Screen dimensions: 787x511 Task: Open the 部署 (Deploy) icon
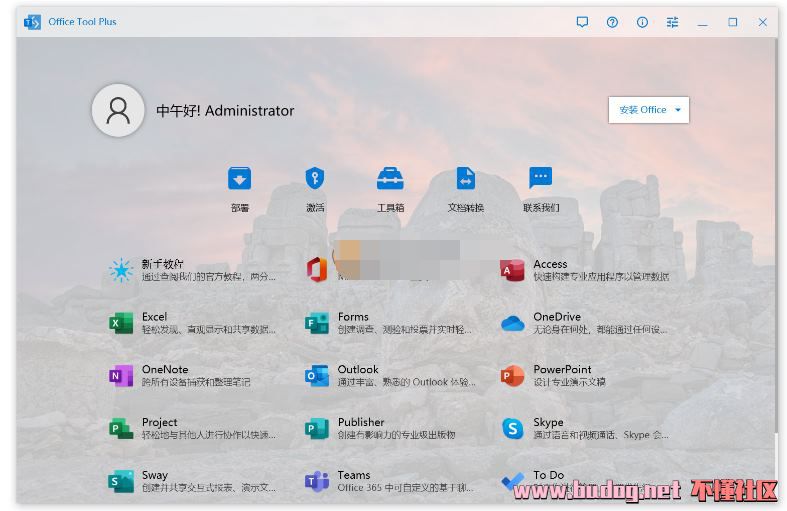pos(239,179)
